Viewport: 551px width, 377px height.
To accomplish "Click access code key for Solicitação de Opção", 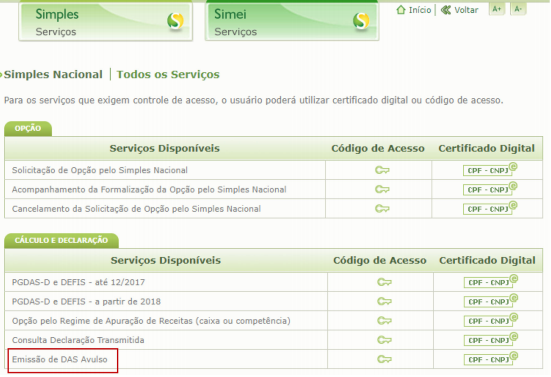I will (382, 170).
